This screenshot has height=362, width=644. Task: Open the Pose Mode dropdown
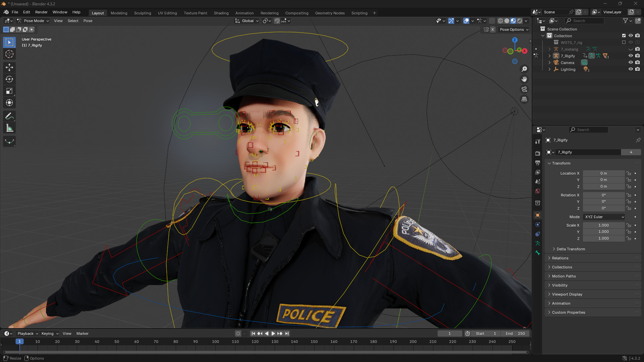(33, 21)
